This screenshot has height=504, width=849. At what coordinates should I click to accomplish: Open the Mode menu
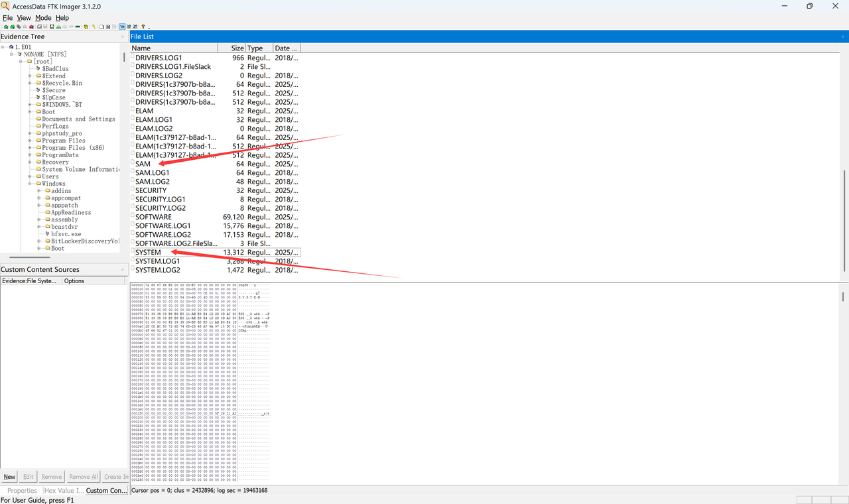click(x=43, y=18)
